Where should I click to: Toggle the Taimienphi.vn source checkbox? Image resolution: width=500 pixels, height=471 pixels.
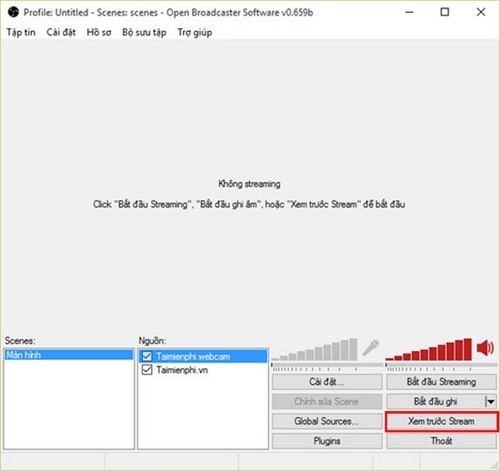point(147,370)
